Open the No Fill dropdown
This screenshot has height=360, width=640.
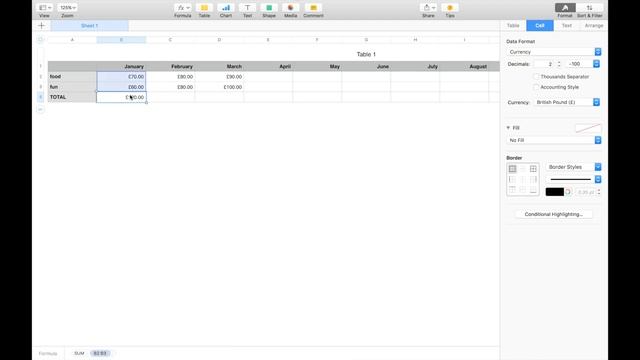[x=554, y=140]
